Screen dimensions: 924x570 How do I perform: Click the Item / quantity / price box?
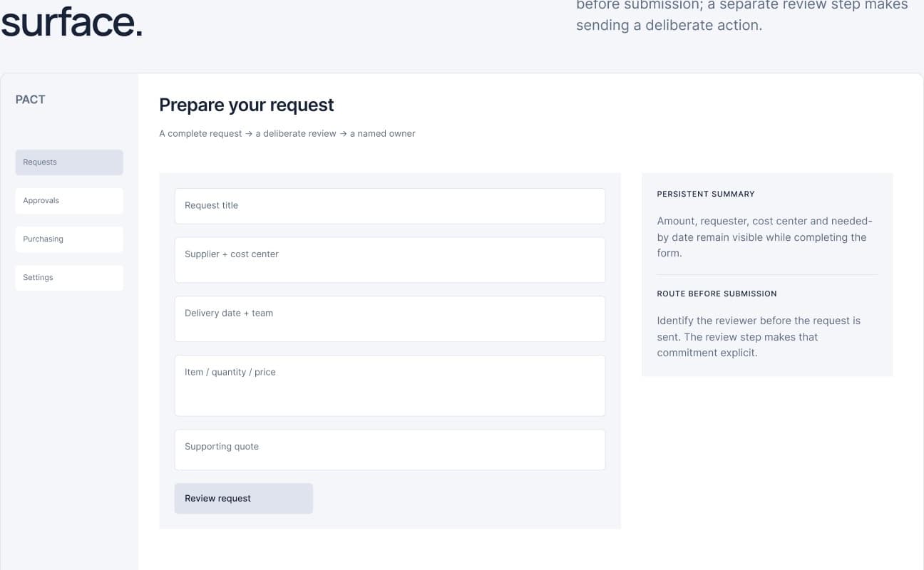(x=390, y=385)
